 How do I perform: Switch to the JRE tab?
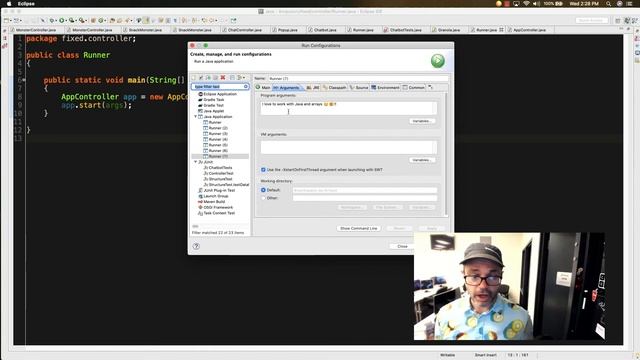(313, 87)
